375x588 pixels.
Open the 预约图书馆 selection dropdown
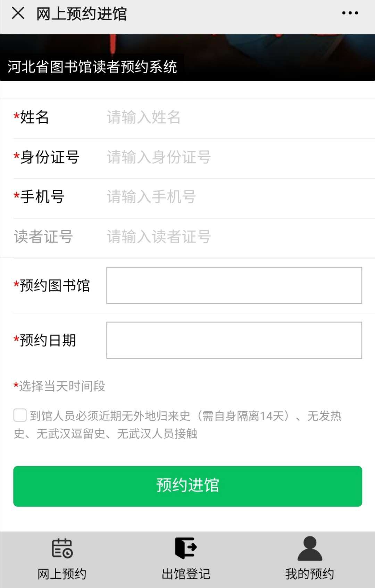coord(234,285)
